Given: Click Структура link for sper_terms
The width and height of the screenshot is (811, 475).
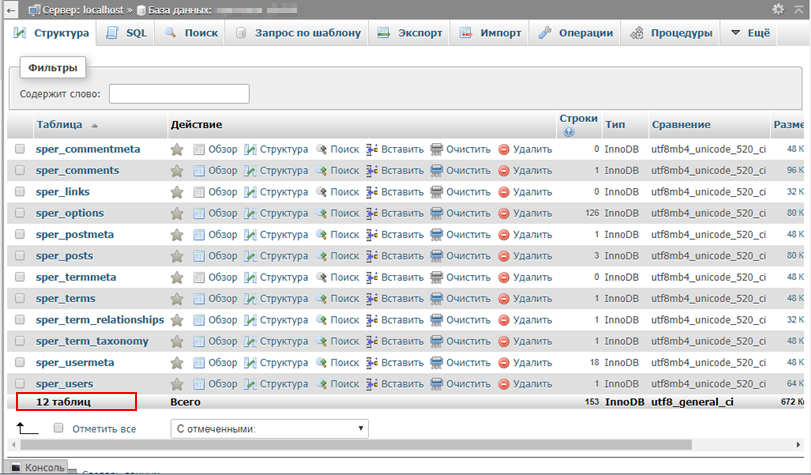Looking at the screenshot, I should 283,299.
